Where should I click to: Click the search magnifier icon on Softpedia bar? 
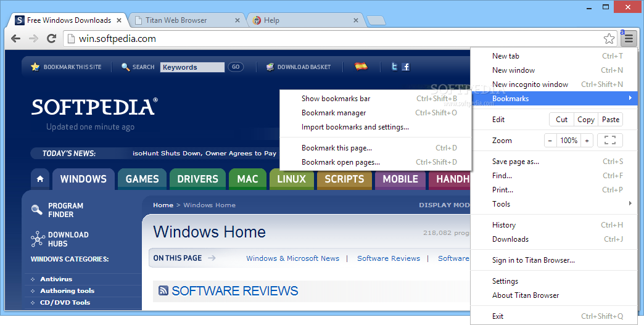tap(126, 67)
